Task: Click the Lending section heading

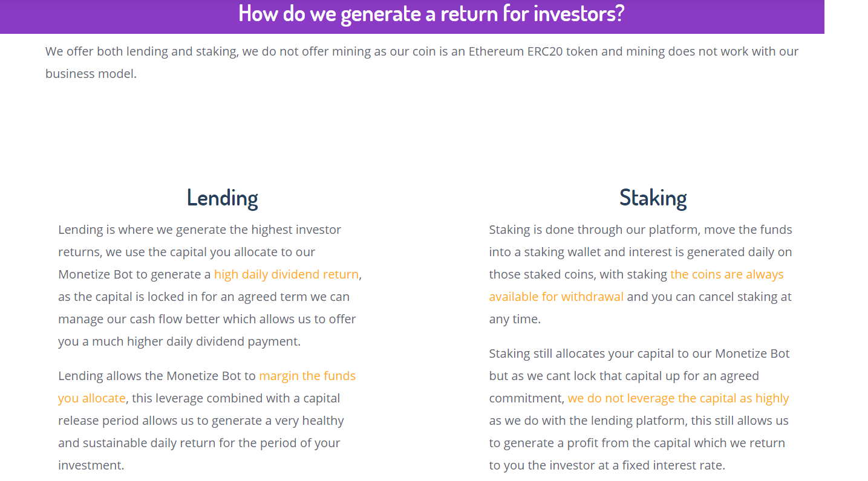Action: (222, 198)
